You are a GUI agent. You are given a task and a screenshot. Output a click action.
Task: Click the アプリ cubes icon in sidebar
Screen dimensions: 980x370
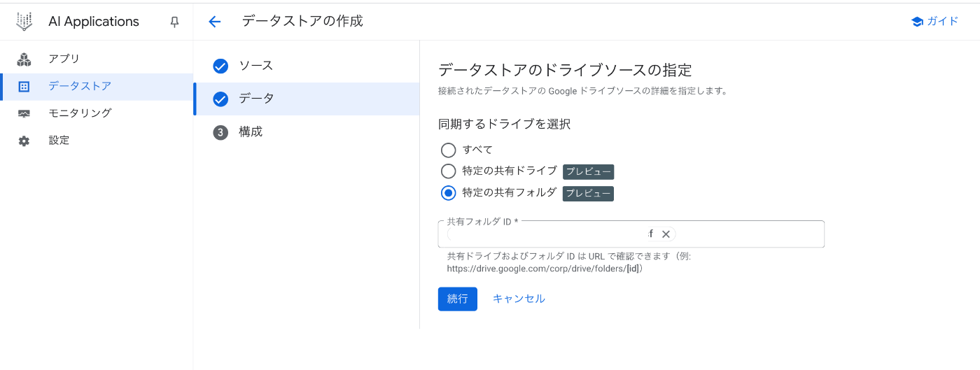[x=24, y=59]
